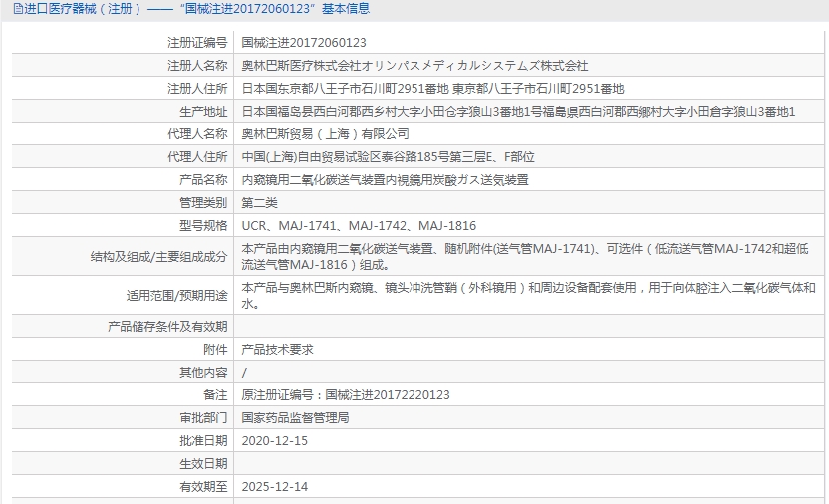Screen dimensions: 829x504
Task: Open the 产品技术要求 attachment
Action: coord(277,350)
